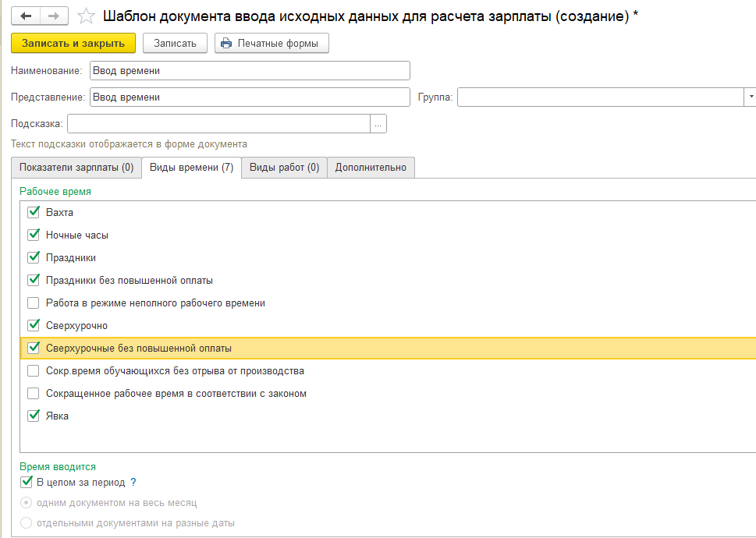The image size is (756, 538).
Task: Open the Дополнительно tab
Action: tap(371, 168)
